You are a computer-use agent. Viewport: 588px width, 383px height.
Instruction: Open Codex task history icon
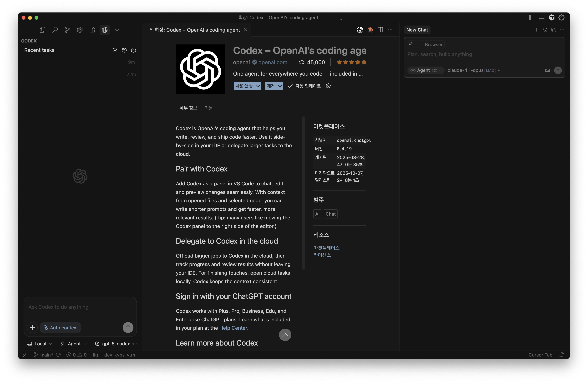tap(124, 50)
